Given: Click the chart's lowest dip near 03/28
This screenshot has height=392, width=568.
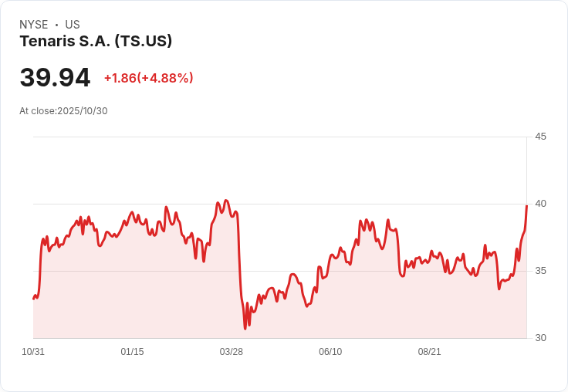Looking at the screenshot, I should (x=245, y=328).
